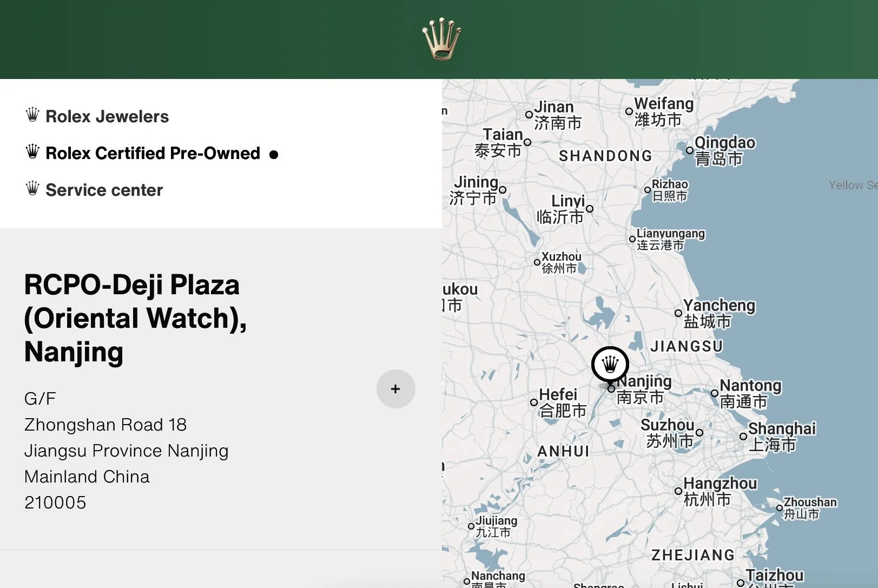This screenshot has height=588, width=878.
Task: Click Hangzhou city label on map
Action: [719, 491]
